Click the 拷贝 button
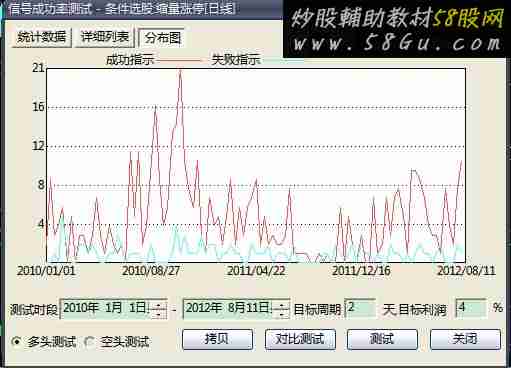This screenshot has height=368, width=511. click(217, 339)
